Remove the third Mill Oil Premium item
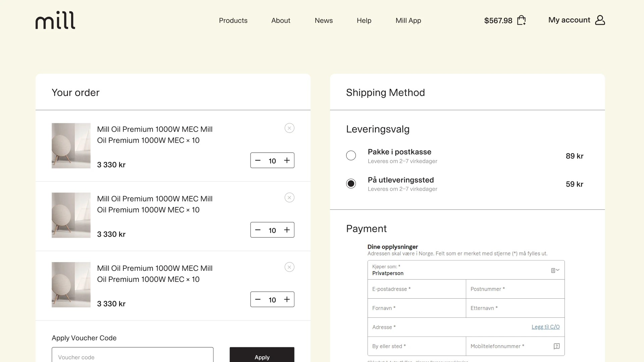This screenshot has width=644, height=362. 289,267
